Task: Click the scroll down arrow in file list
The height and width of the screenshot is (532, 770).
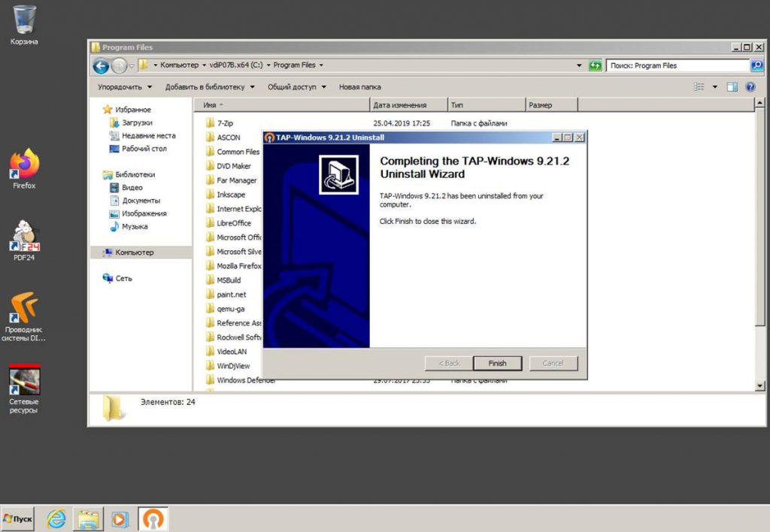Action: (760, 385)
